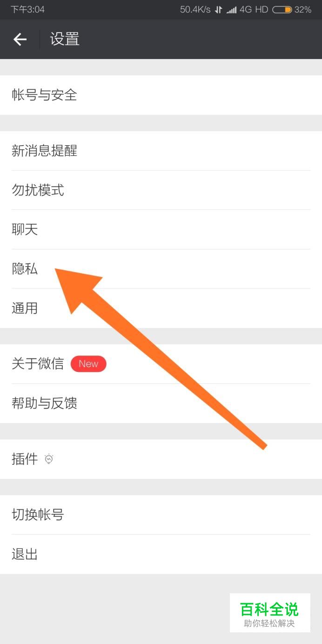
Task: Open 聊天 settings
Action: point(161,229)
